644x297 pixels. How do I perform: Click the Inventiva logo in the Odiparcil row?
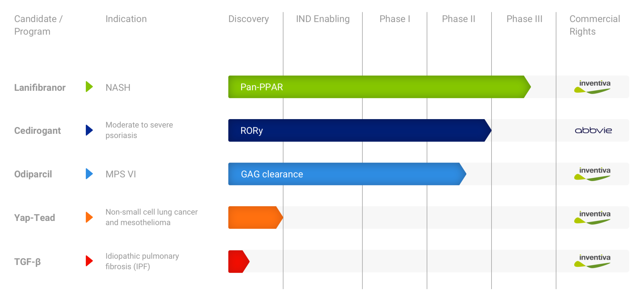(593, 174)
